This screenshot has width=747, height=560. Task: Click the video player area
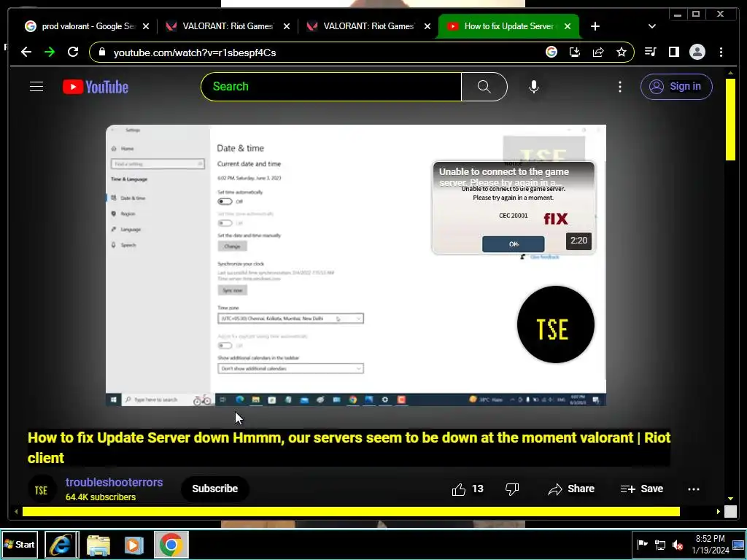[x=356, y=265]
